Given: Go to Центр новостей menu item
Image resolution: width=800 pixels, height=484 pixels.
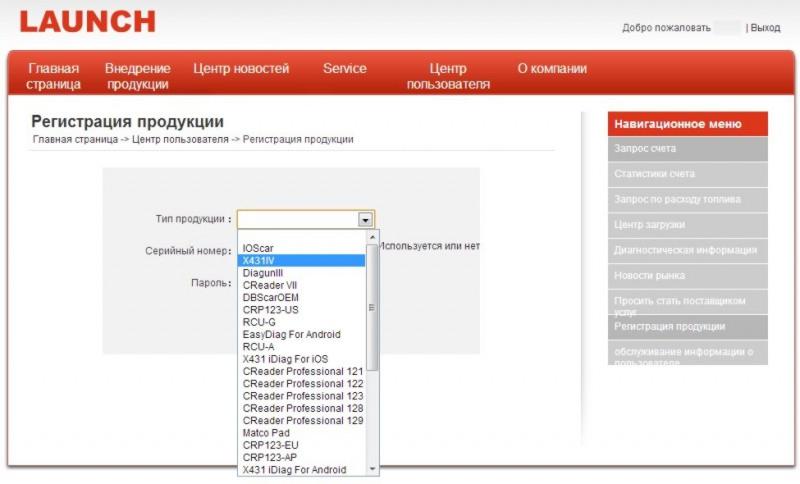Looking at the screenshot, I should (241, 68).
